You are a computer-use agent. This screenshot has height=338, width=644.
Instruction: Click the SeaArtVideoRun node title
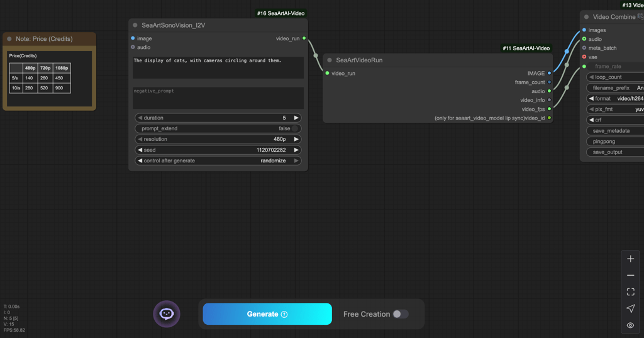(359, 60)
